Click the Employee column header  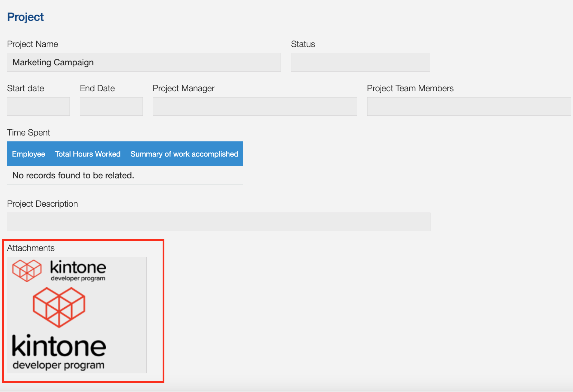(28, 154)
